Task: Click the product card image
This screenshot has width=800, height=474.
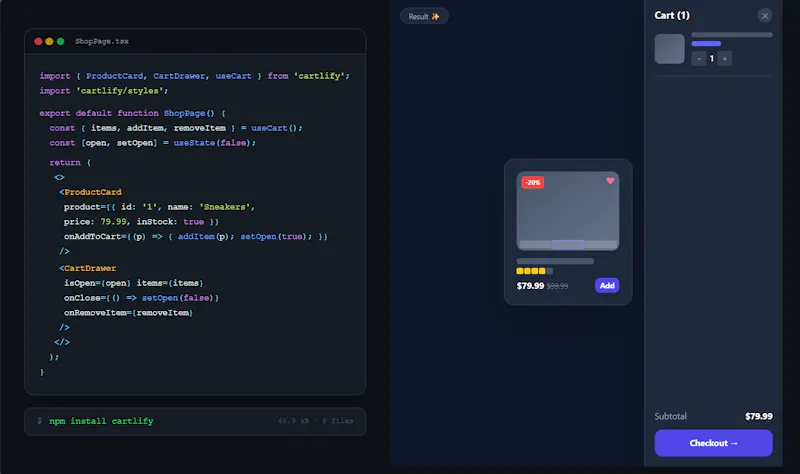Action: coord(568,211)
